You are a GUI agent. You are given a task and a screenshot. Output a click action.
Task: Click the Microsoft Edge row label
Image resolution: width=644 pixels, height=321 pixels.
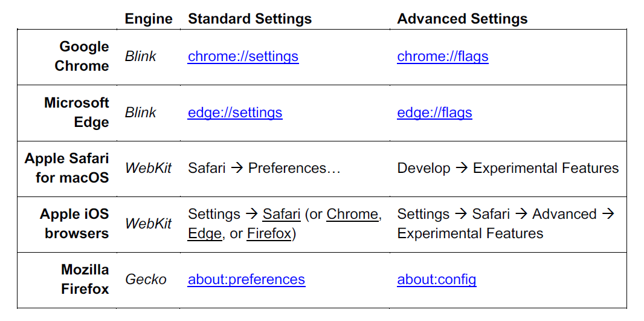point(77,112)
